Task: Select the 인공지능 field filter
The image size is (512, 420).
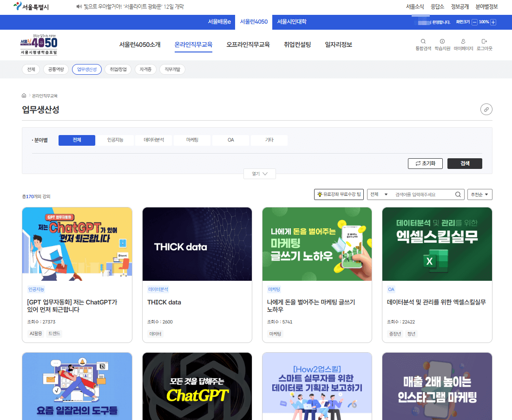Action: tap(115, 140)
